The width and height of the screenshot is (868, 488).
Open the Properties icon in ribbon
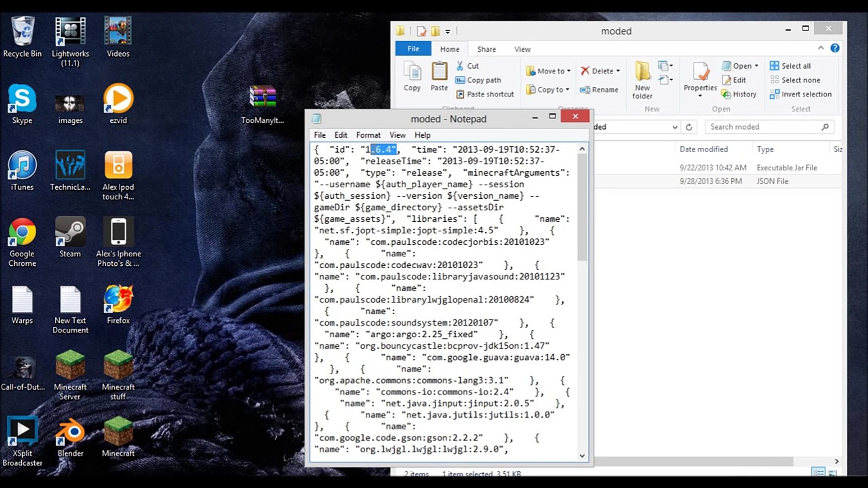700,72
